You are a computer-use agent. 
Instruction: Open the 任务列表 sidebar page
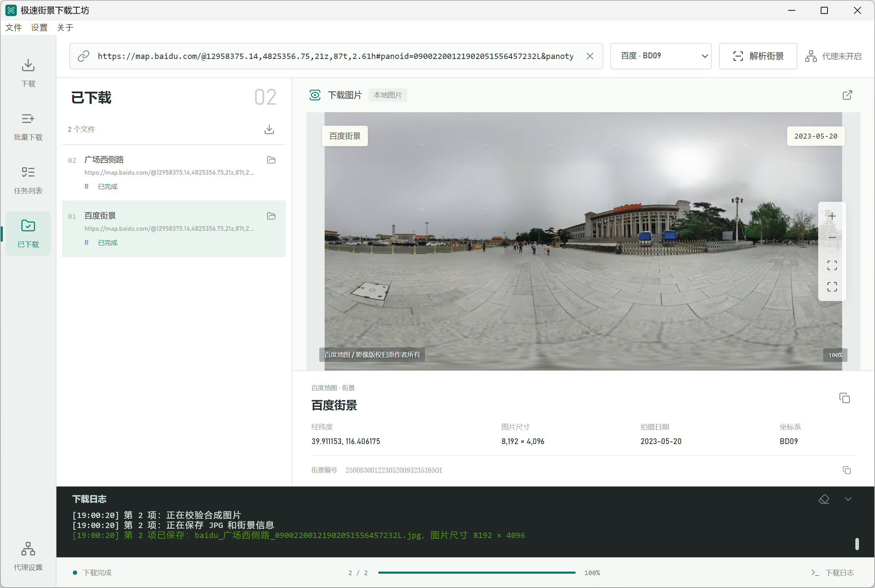pyautogui.click(x=28, y=180)
